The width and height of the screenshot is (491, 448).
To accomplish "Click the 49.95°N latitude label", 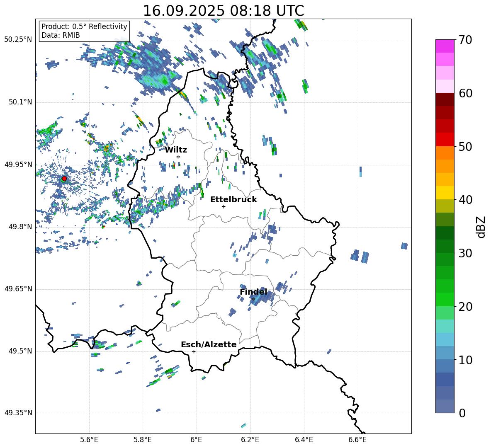I will click(18, 164).
